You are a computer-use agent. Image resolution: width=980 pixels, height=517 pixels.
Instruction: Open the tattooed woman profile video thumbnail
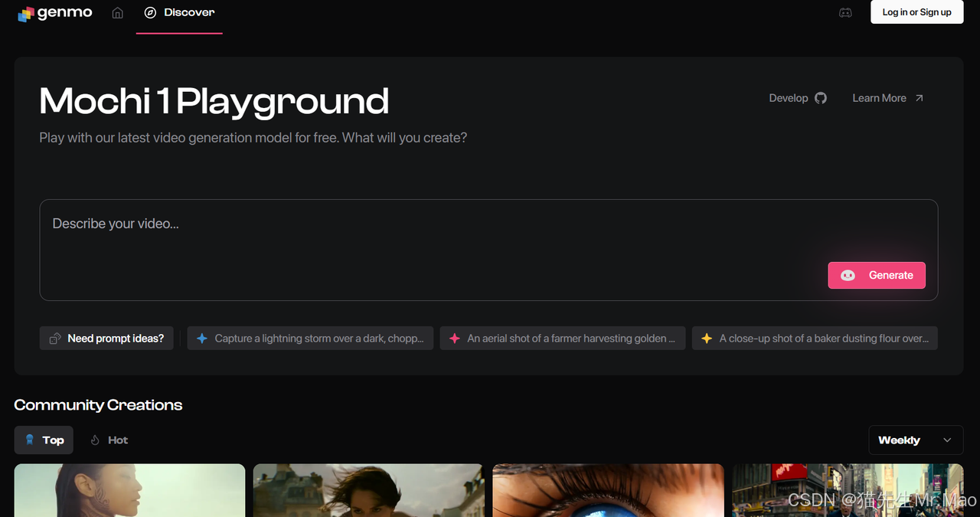(x=129, y=490)
